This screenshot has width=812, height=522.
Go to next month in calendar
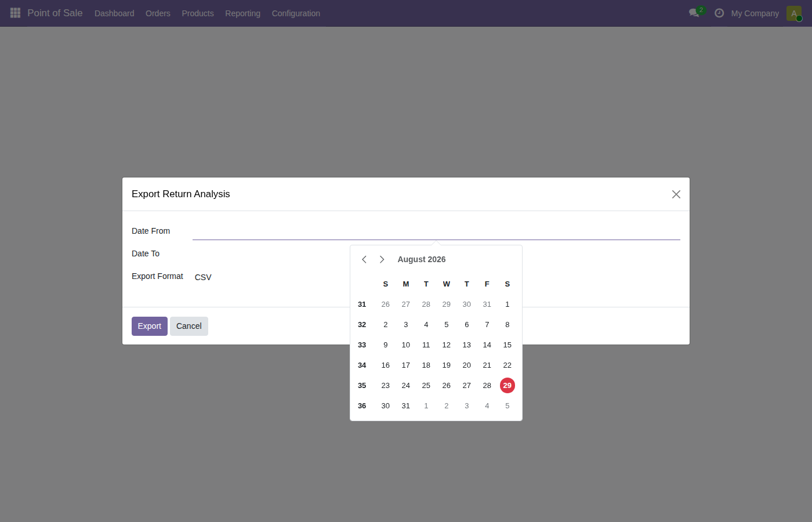point(382,259)
